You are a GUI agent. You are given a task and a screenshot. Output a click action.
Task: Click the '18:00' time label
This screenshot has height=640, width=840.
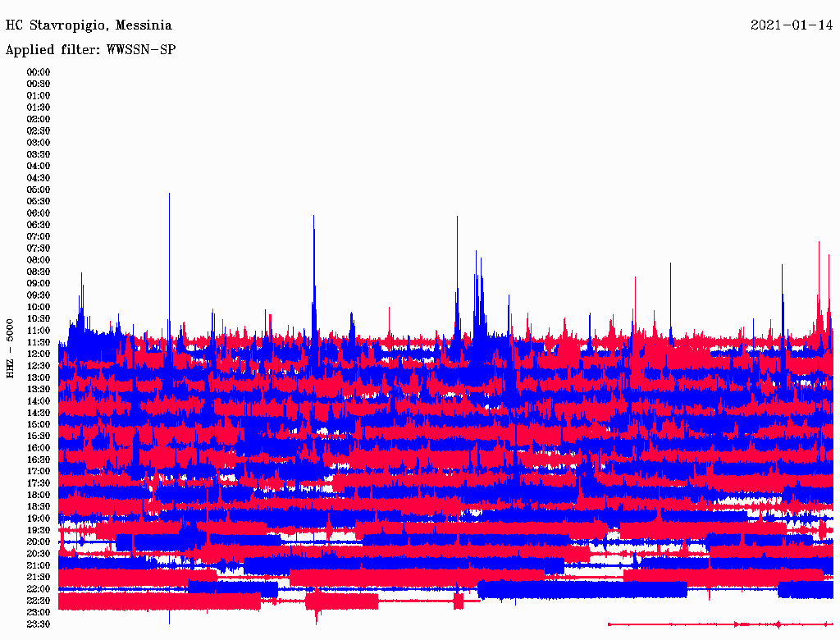click(39, 496)
